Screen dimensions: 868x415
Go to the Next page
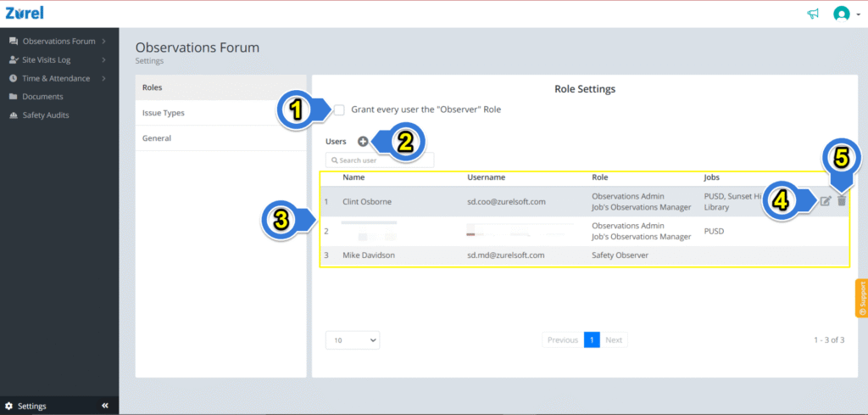click(614, 340)
